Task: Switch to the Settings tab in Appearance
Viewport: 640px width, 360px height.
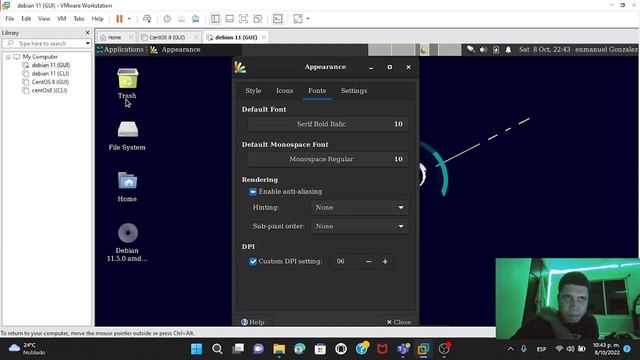Action: pos(354,91)
